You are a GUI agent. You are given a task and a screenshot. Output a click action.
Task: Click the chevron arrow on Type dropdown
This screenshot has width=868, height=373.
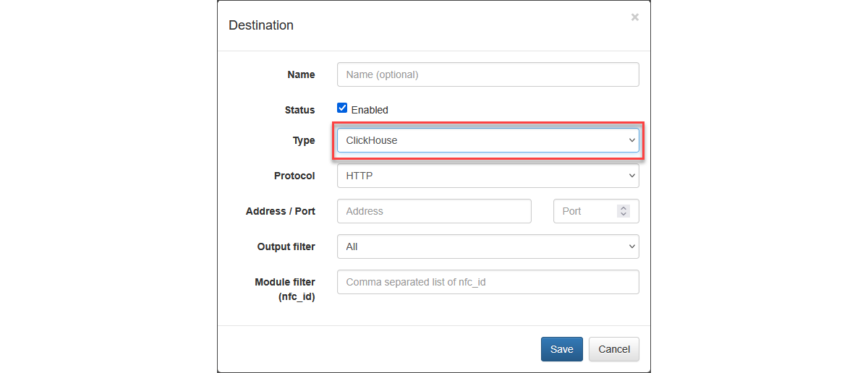[x=631, y=140]
